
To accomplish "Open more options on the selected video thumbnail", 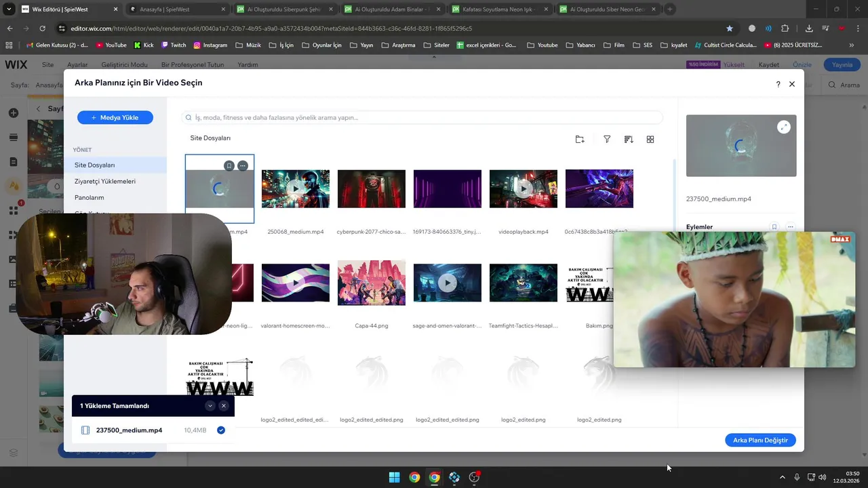I will [x=243, y=165].
